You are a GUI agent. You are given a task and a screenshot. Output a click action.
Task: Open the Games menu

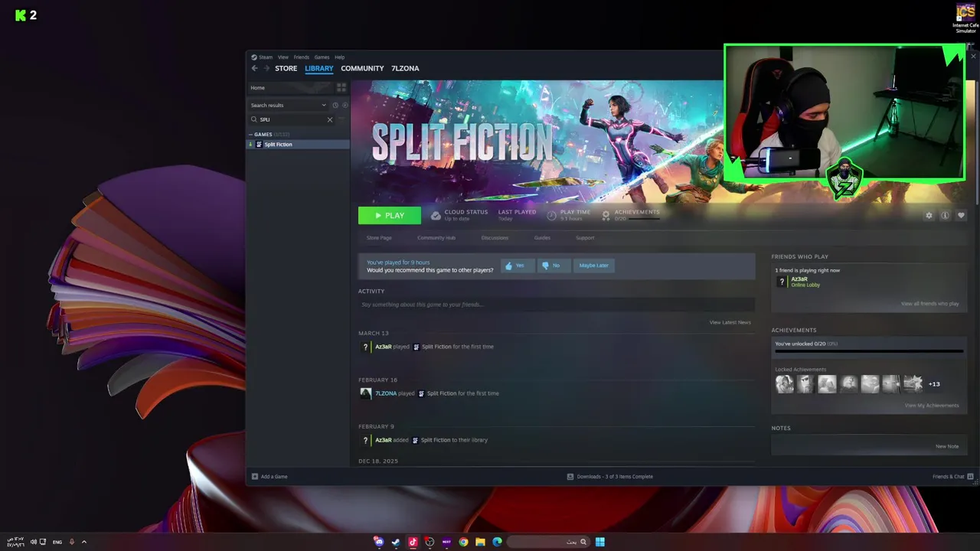(322, 57)
